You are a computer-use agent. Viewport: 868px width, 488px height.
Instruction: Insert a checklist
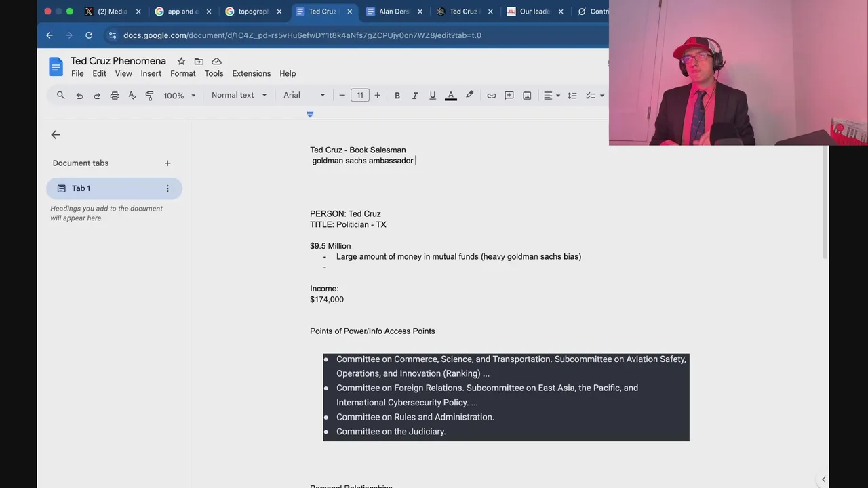coord(590,96)
